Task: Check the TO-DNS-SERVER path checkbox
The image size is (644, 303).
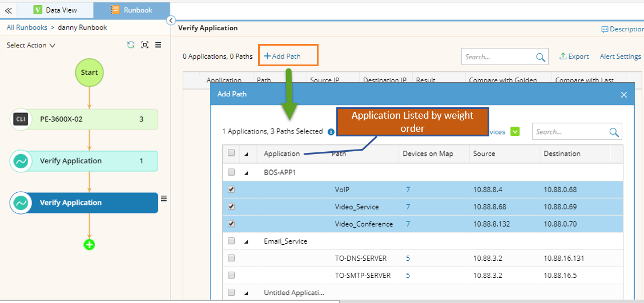Action: pyautogui.click(x=231, y=258)
